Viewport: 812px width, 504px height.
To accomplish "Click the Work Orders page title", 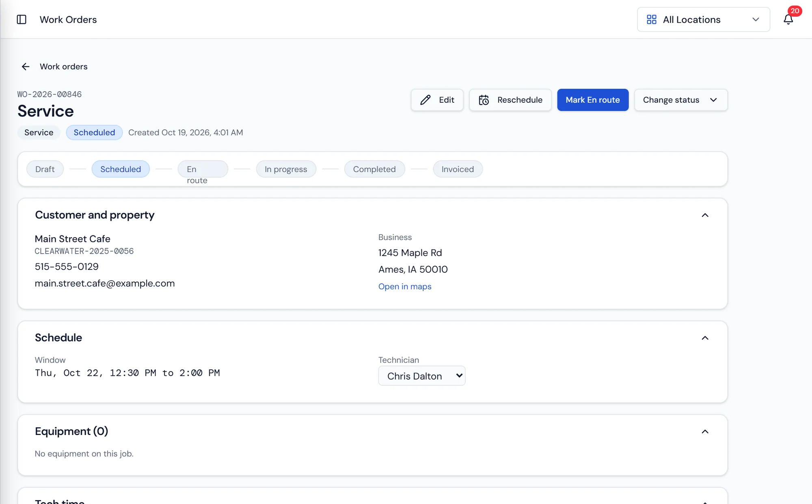I will (x=68, y=19).
